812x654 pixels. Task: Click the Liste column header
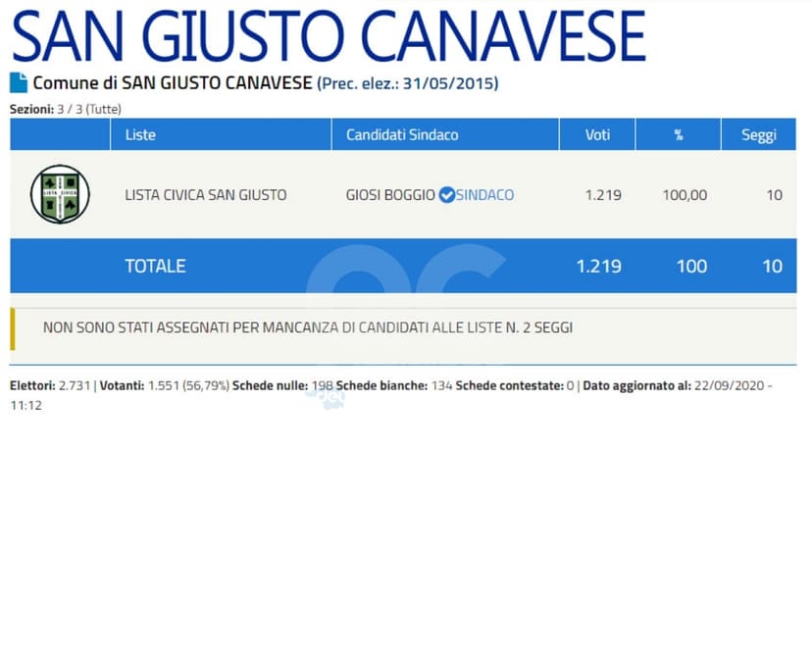tap(140, 134)
